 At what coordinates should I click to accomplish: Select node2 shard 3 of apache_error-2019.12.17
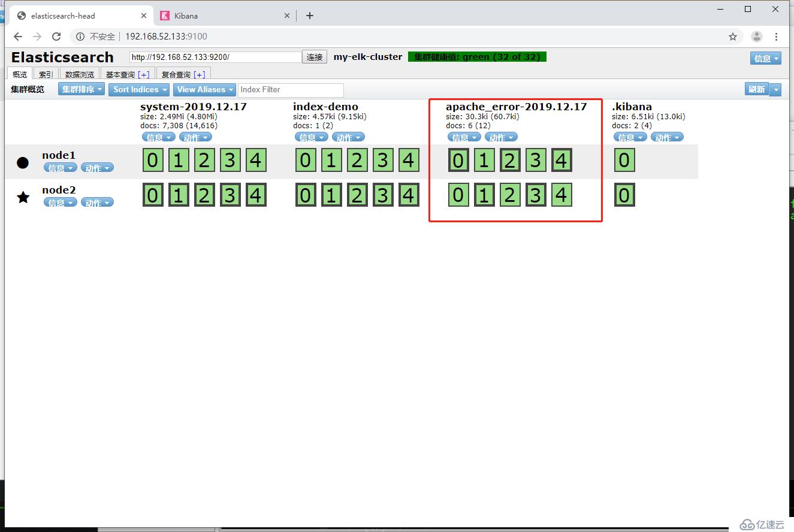point(536,195)
